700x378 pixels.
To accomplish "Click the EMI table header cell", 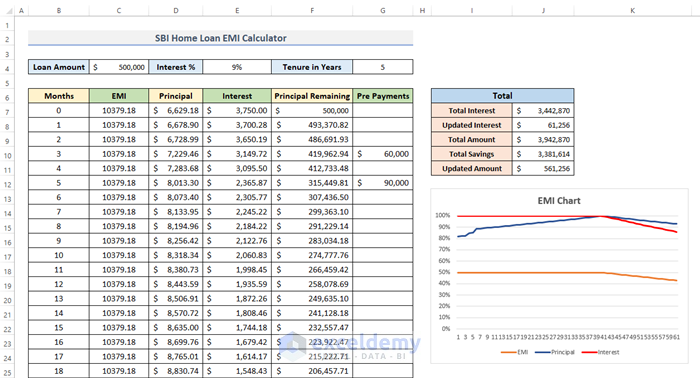I will pyautogui.click(x=119, y=96).
